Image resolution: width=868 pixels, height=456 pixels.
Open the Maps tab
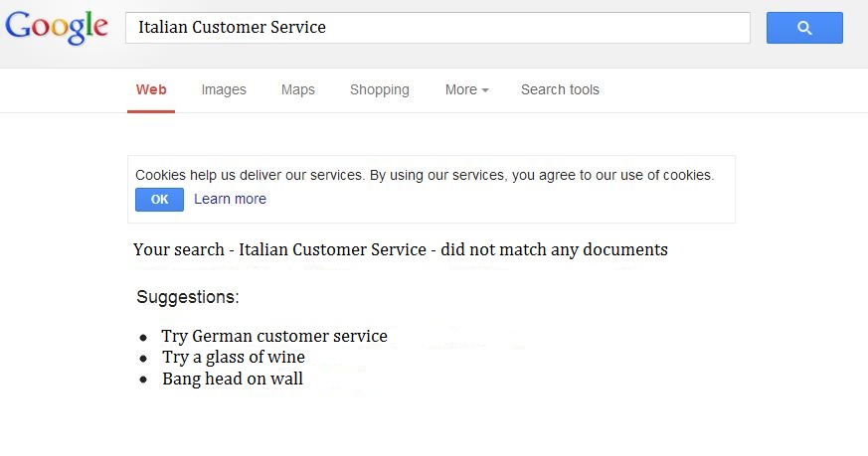[x=298, y=89]
